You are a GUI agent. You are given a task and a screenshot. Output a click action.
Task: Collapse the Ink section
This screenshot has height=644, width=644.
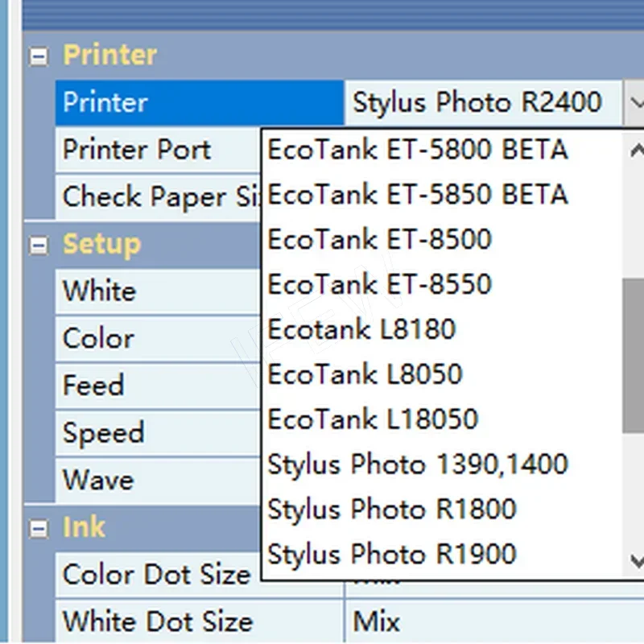point(39,528)
